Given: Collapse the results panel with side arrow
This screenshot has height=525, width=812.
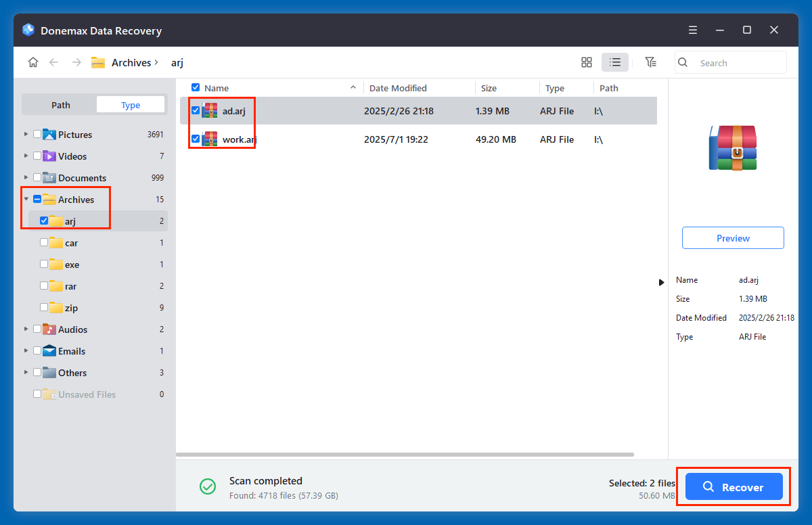Looking at the screenshot, I should (x=661, y=282).
